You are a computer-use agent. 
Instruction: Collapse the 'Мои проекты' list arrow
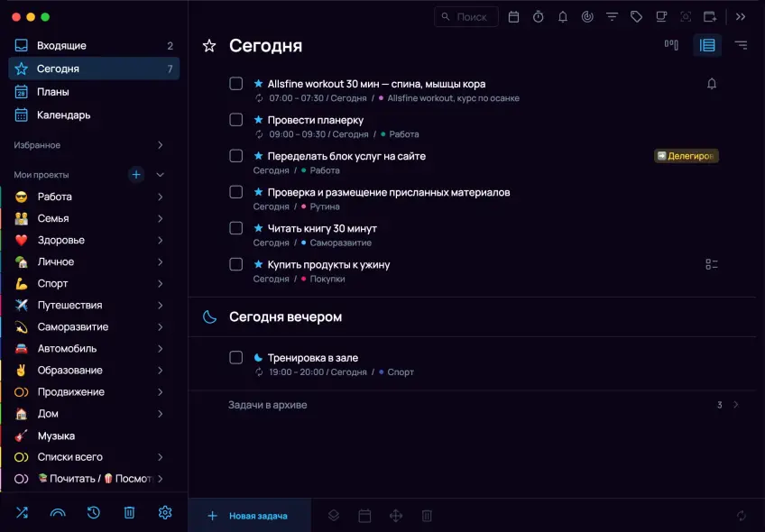(x=161, y=175)
